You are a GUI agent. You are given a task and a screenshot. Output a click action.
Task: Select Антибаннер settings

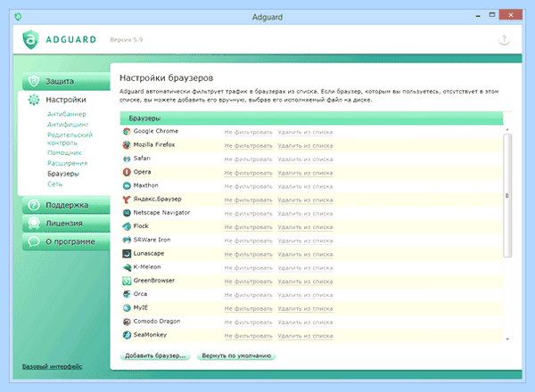(67, 114)
